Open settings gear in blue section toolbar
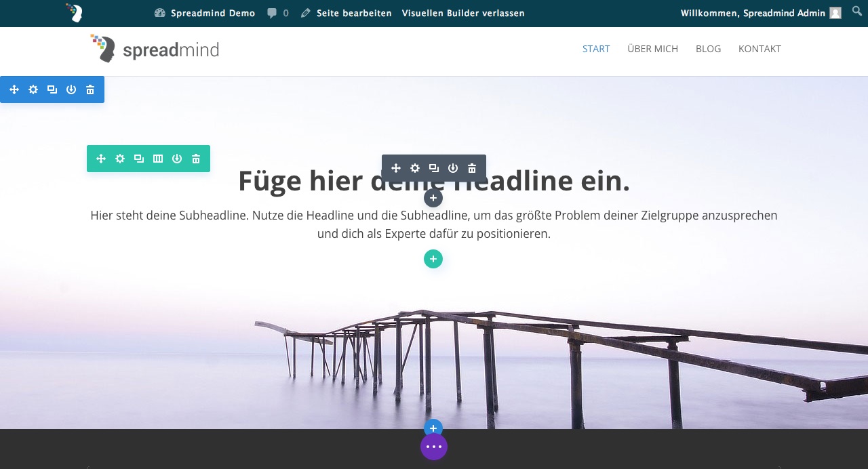The height and width of the screenshot is (469, 868). (33, 89)
